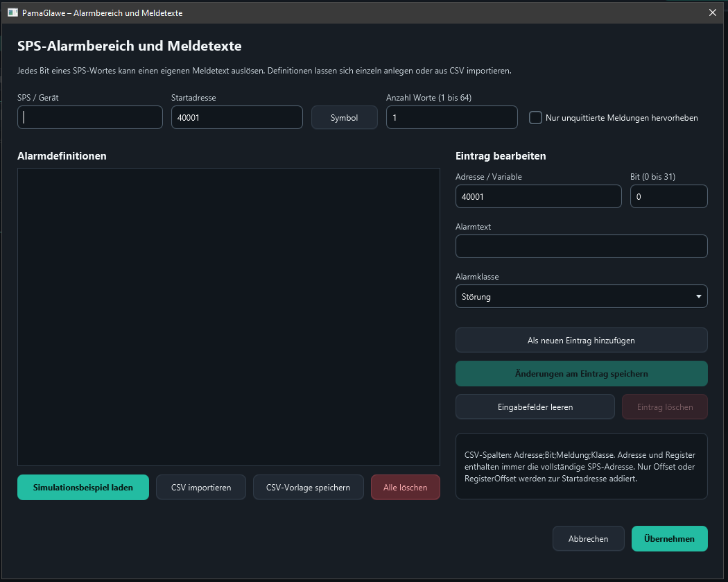Focus the SPS / Gerät input field

click(90, 117)
